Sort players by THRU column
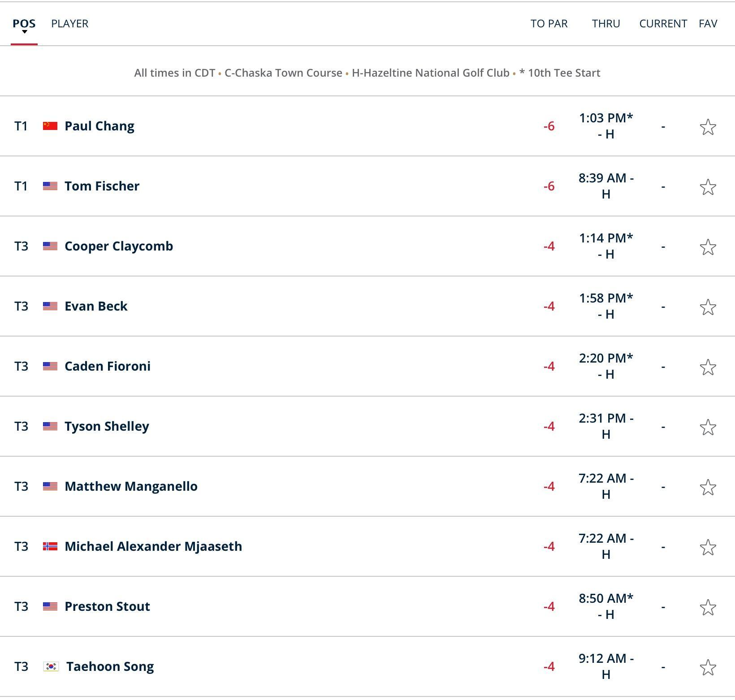735x700 pixels. coord(606,24)
